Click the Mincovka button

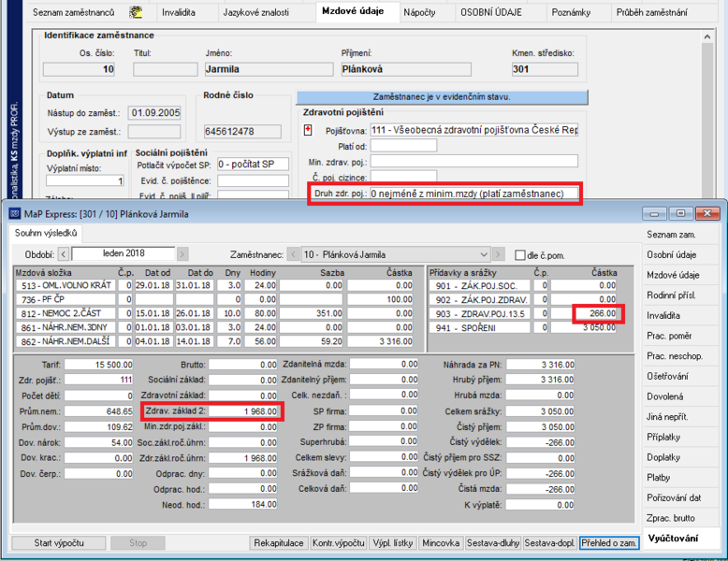pos(441,543)
